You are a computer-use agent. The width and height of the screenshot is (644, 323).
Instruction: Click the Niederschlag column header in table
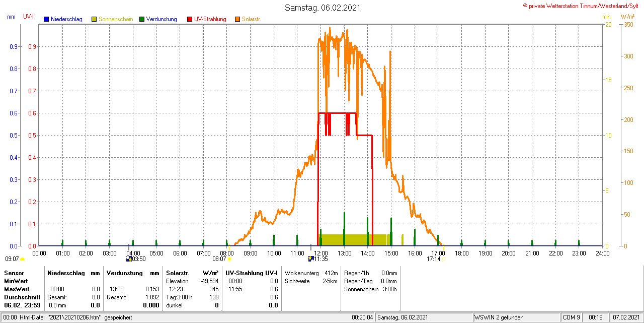coord(66,273)
